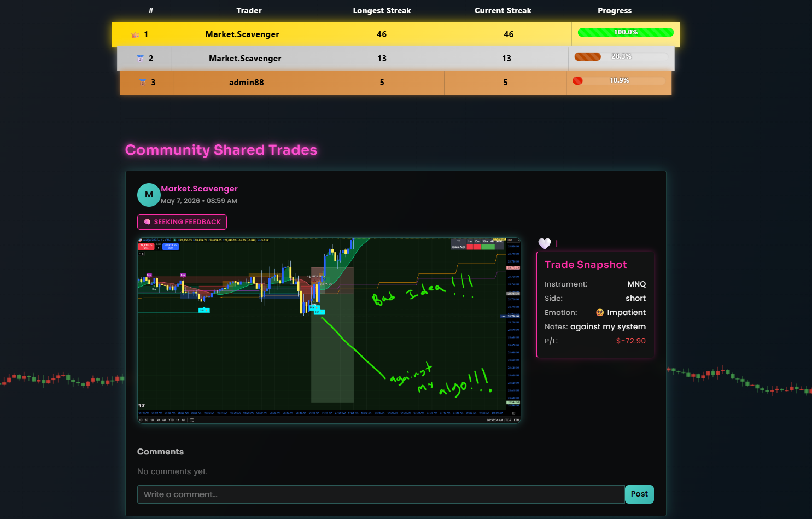Click the MNQ instrument value
The image size is (812, 519).
(x=636, y=284)
